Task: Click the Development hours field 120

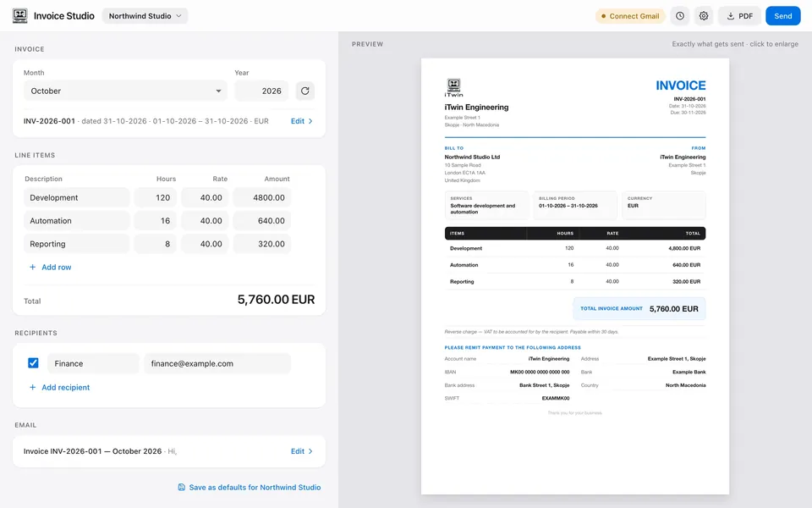Action: pyautogui.click(x=156, y=197)
